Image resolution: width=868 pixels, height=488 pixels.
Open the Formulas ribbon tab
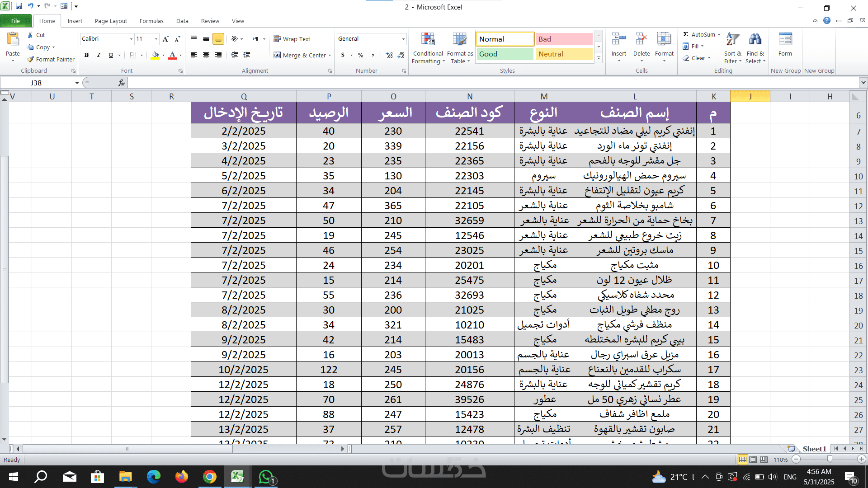(151, 21)
